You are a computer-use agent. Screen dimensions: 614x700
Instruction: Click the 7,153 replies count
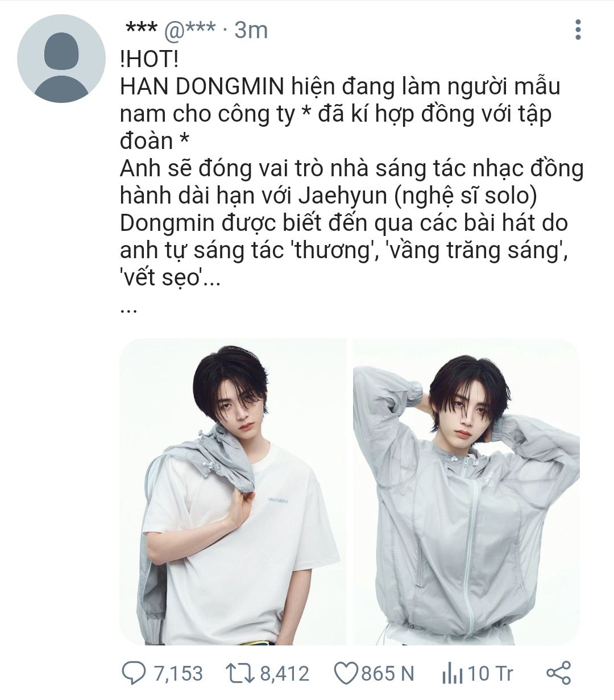tap(177, 674)
